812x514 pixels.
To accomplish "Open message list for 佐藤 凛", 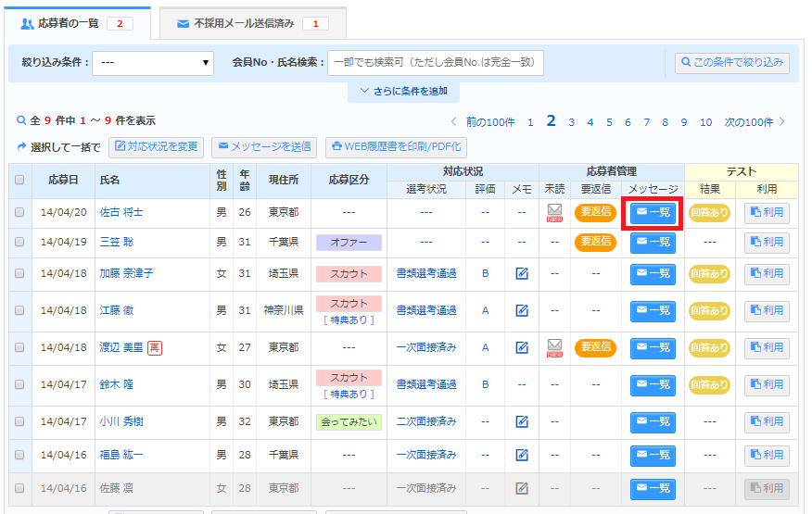I will tap(653, 488).
